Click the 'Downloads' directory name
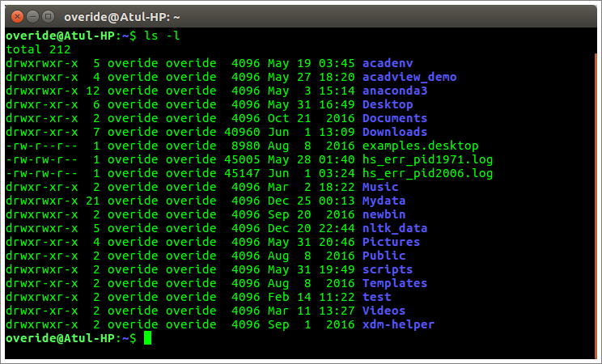 coord(395,132)
